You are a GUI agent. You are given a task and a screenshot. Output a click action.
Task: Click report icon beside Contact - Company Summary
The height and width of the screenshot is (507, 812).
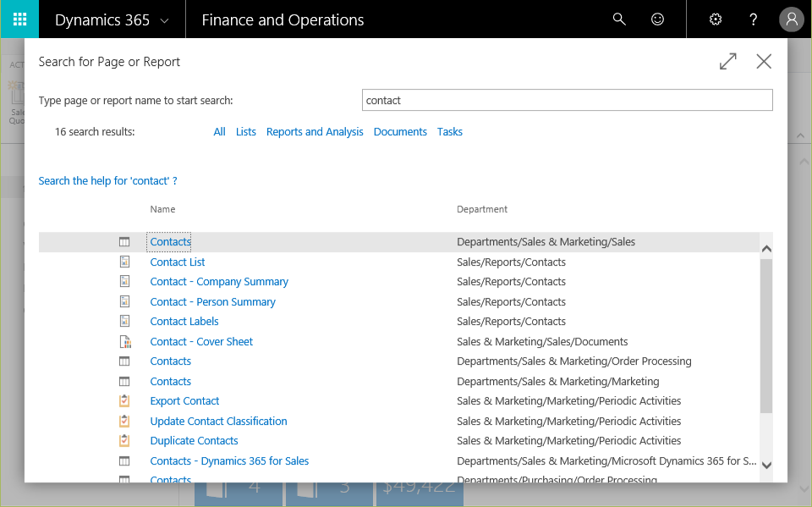coord(124,281)
